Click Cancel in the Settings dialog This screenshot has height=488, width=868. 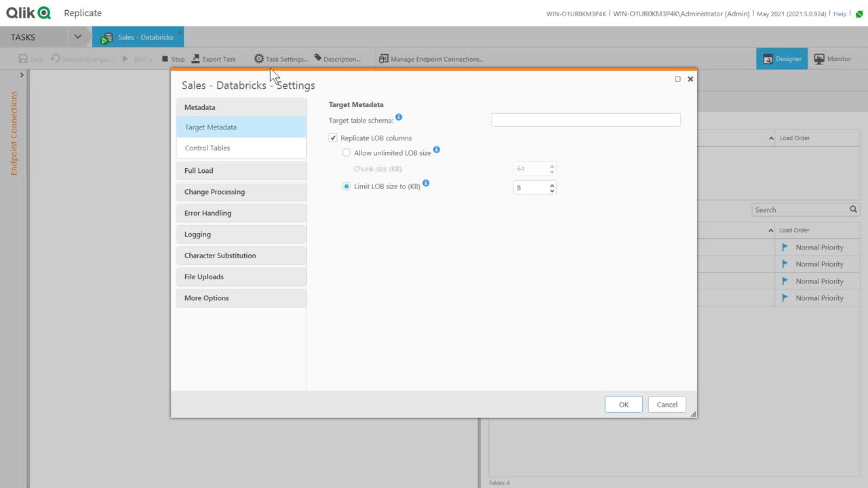(667, 405)
